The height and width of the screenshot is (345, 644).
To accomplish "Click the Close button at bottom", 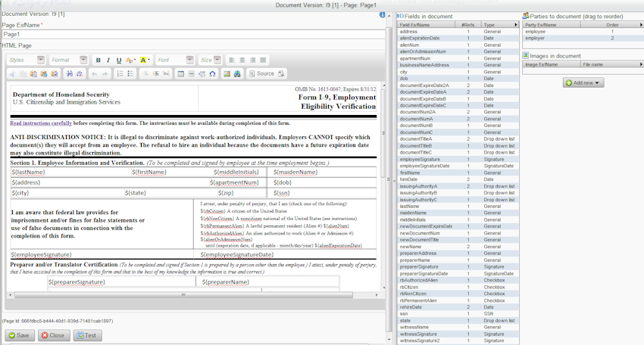I will click(x=54, y=335).
